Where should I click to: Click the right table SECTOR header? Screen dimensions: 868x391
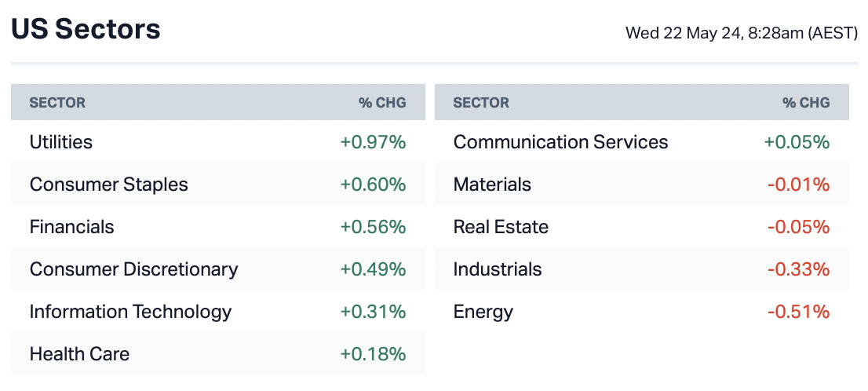[481, 103]
